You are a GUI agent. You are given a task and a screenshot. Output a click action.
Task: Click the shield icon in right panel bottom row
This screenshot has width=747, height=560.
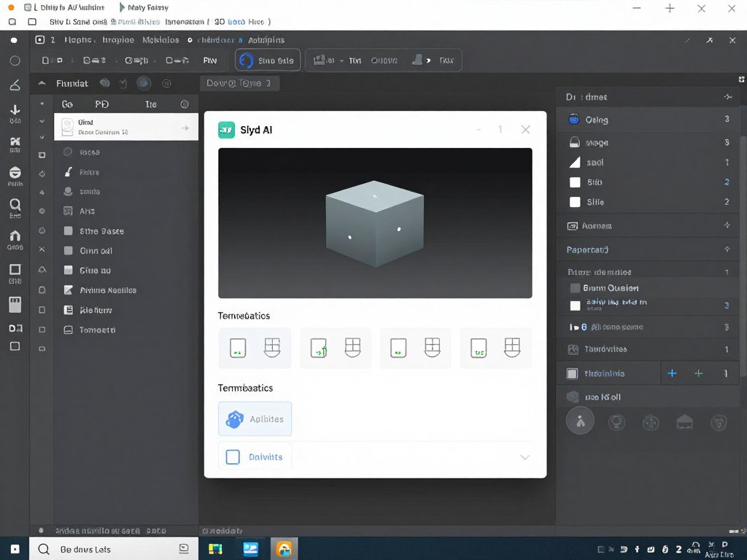(719, 422)
